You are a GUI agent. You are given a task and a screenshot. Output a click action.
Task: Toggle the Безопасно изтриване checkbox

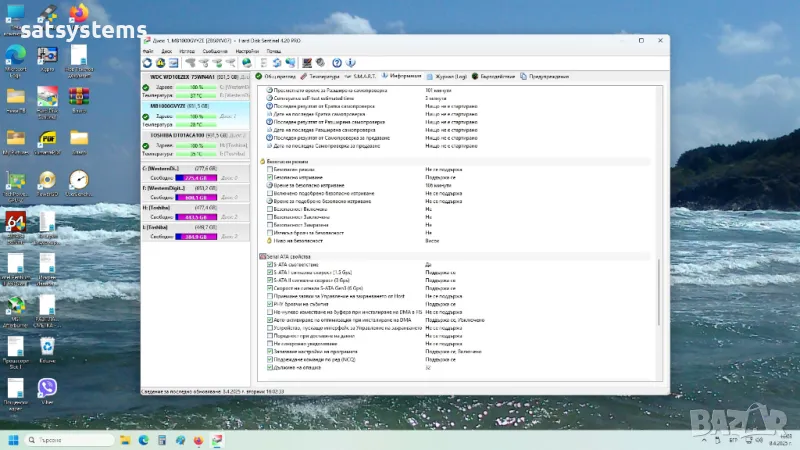tap(269, 177)
